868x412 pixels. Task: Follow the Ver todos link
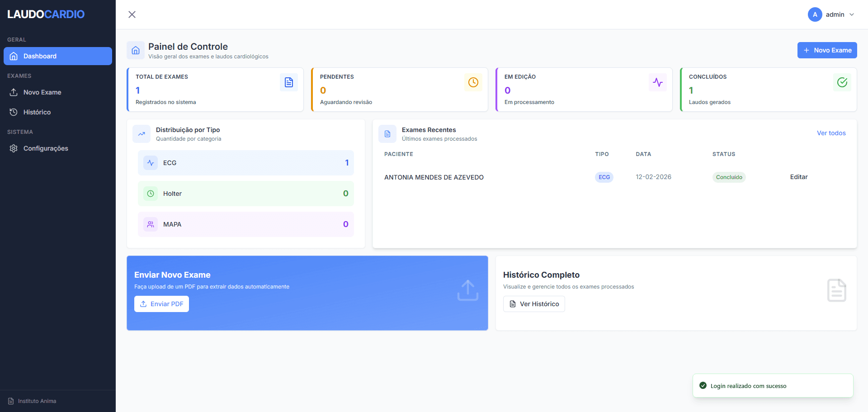click(x=831, y=133)
